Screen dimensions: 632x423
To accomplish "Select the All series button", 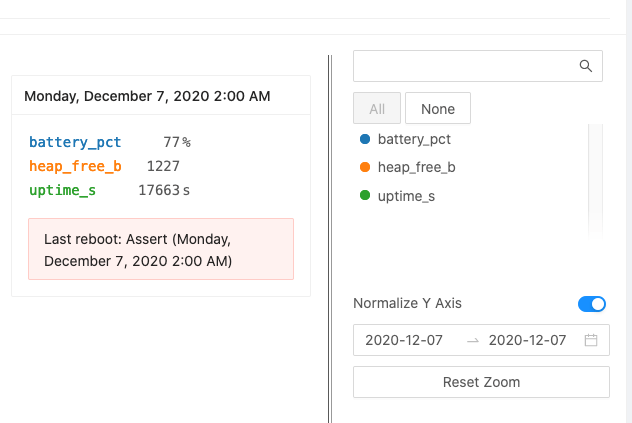I will coord(377,109).
